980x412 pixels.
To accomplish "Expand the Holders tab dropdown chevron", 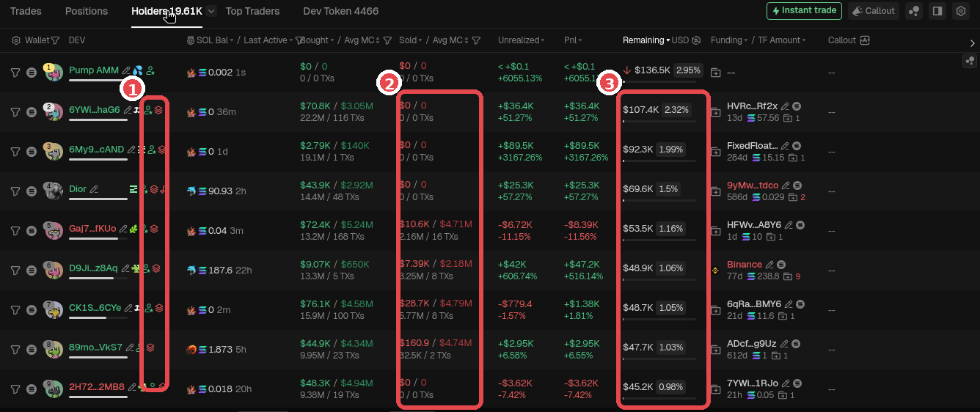I will click(x=211, y=11).
